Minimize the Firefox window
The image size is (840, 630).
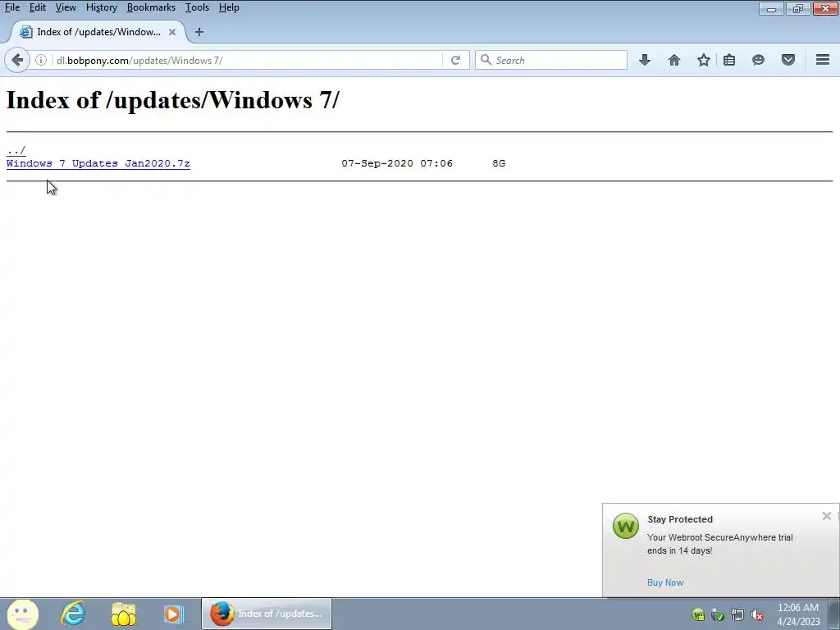pyautogui.click(x=771, y=8)
